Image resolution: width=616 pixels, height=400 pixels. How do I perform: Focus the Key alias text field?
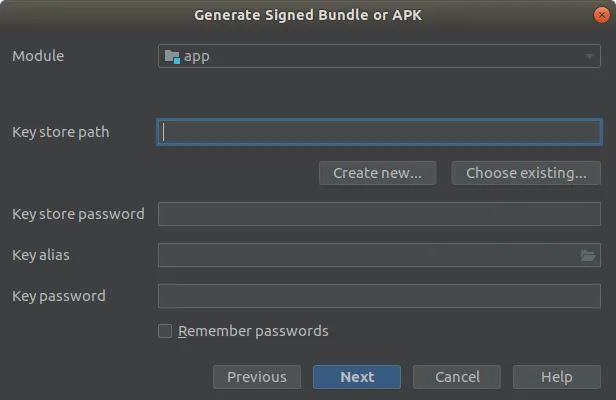[367, 255]
